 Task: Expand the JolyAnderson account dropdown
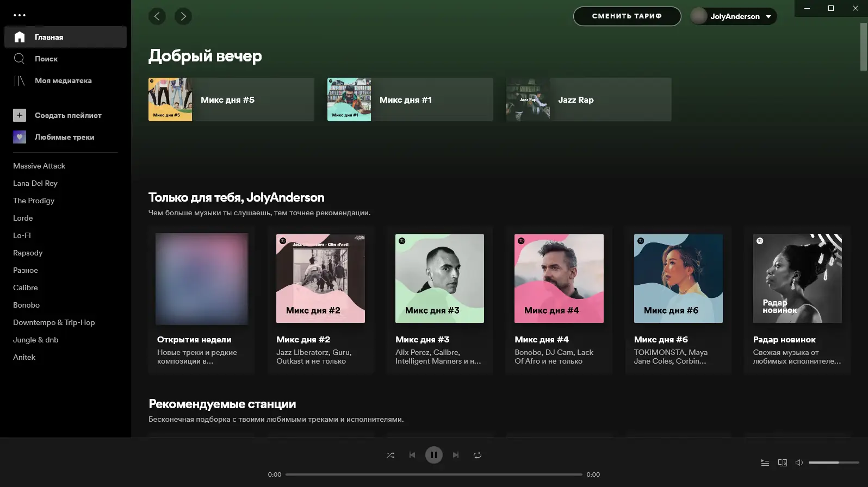[768, 16]
